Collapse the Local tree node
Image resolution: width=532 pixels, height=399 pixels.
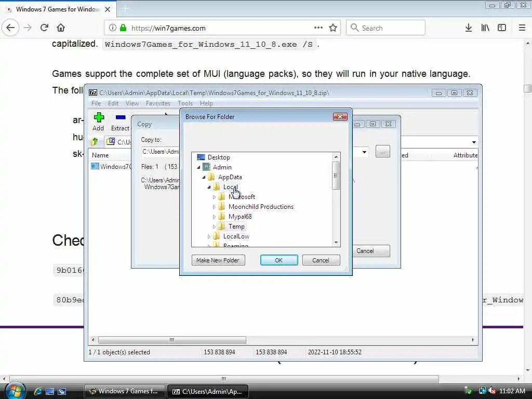(209, 187)
